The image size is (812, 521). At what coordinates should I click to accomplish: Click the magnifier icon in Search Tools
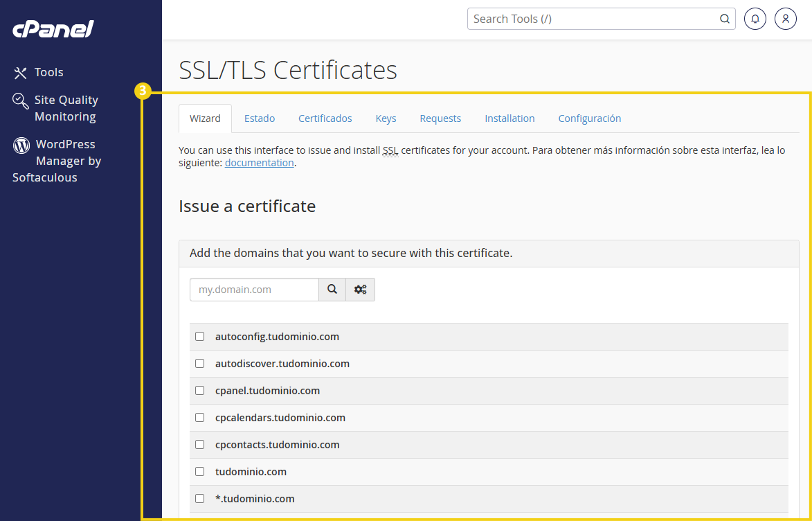click(x=725, y=19)
